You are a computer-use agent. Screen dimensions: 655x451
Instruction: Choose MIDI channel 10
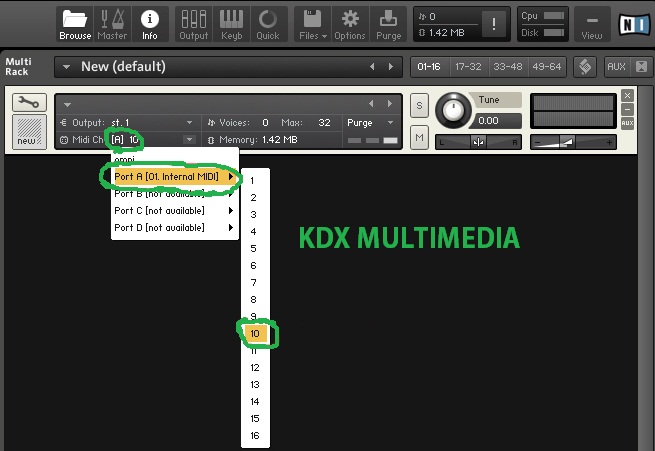[255, 334]
